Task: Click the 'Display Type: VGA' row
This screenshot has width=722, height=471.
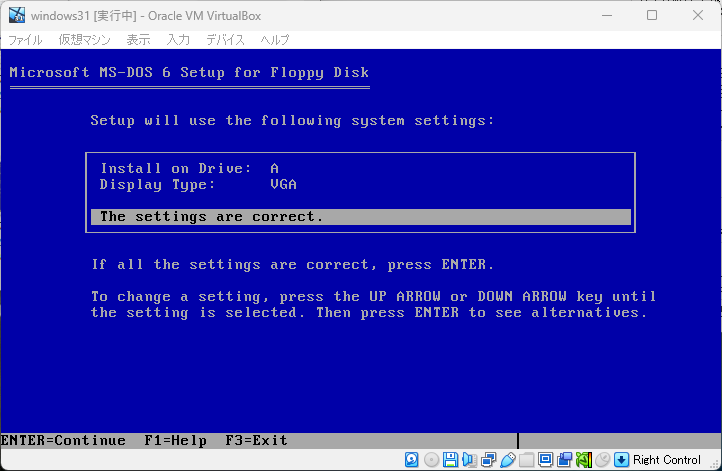Action: click(x=198, y=185)
